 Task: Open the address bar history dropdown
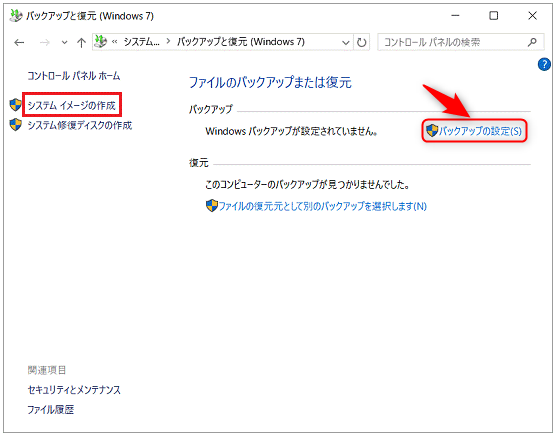tap(345, 43)
